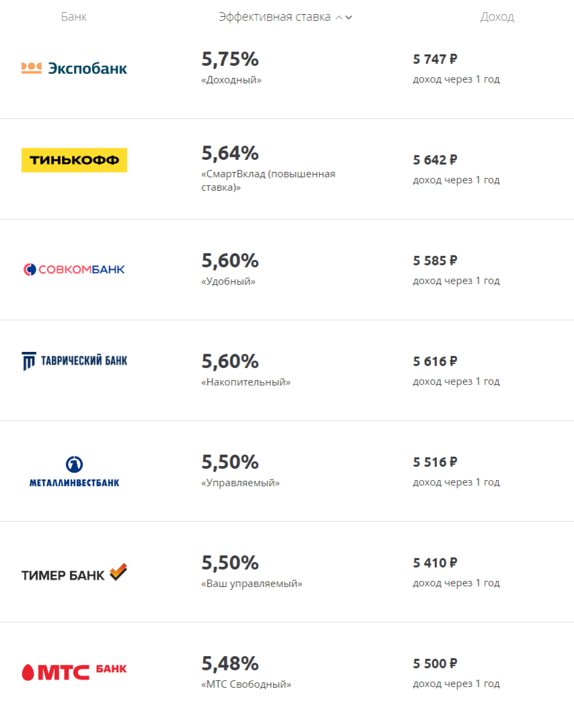Open the МТС Банк logo
The image size is (574, 728).
coord(75,672)
